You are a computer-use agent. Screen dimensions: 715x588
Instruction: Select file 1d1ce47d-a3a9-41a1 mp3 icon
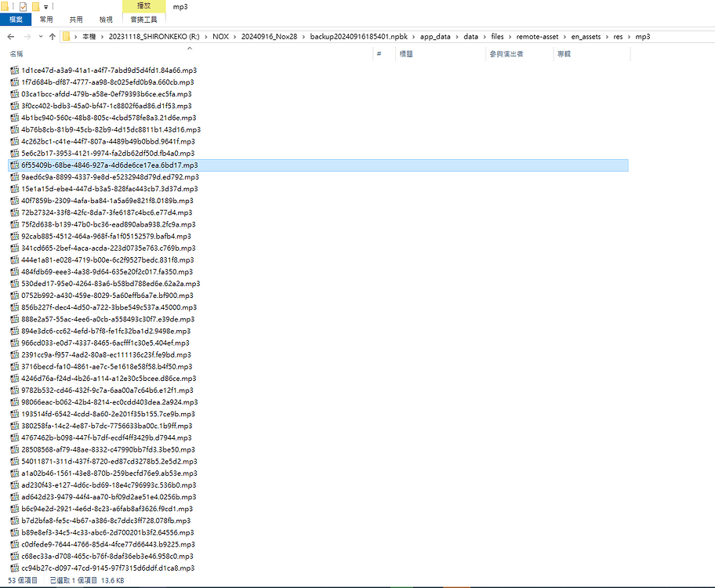(15, 71)
